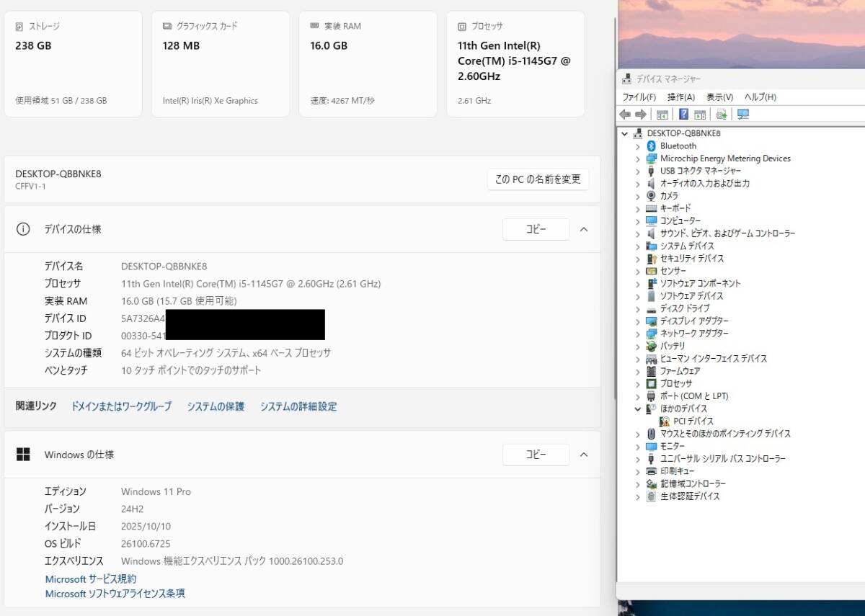Image resolution: width=865 pixels, height=616 pixels.
Task: Expand the ファームウェア node chevron
Action: 638,371
